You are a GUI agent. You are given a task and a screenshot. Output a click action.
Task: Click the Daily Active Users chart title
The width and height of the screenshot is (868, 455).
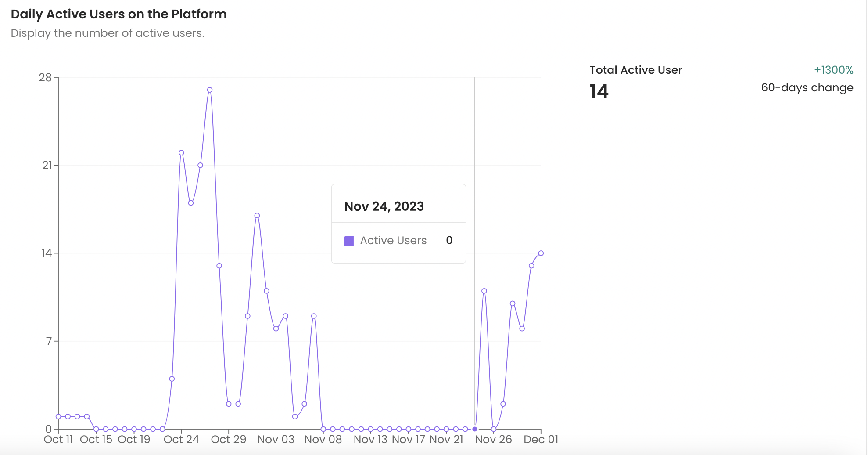coord(118,14)
